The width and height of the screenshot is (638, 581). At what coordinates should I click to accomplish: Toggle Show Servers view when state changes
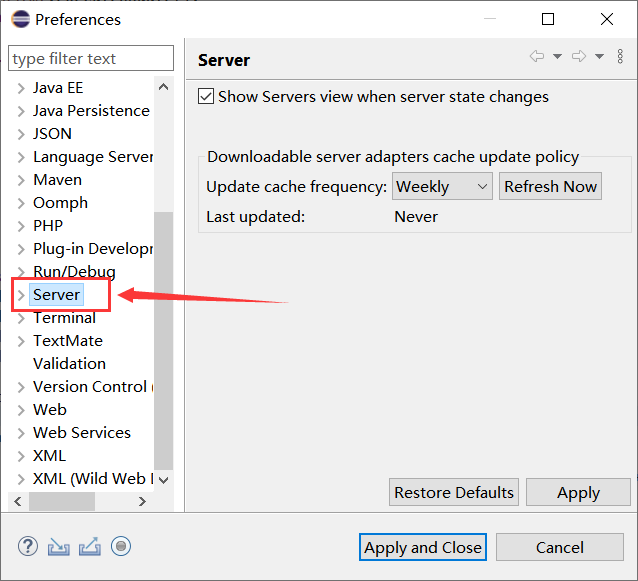[207, 97]
